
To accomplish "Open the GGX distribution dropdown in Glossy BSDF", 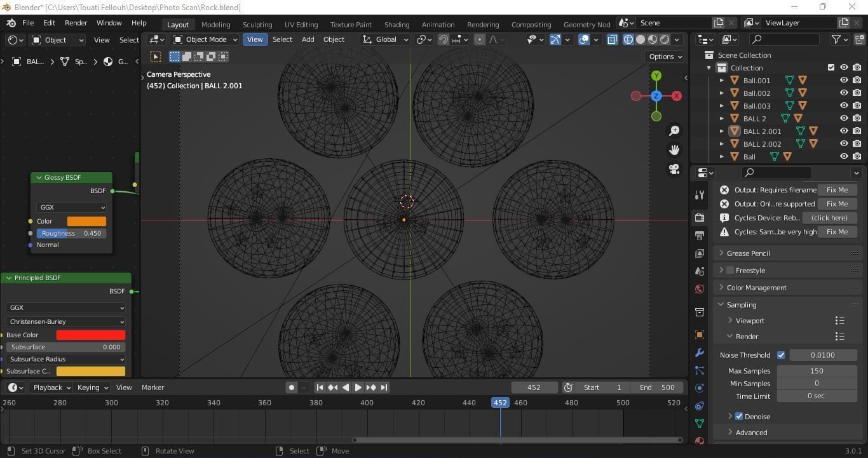I will click(71, 208).
